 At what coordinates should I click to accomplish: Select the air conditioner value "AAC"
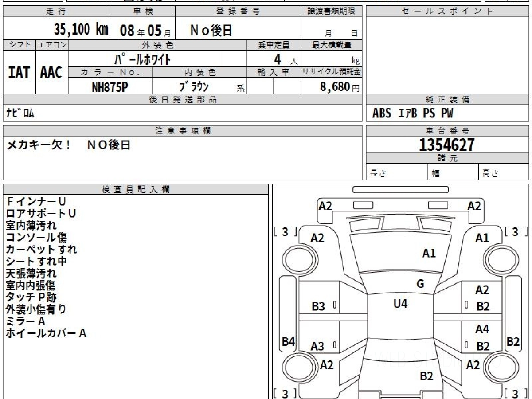coord(51,72)
